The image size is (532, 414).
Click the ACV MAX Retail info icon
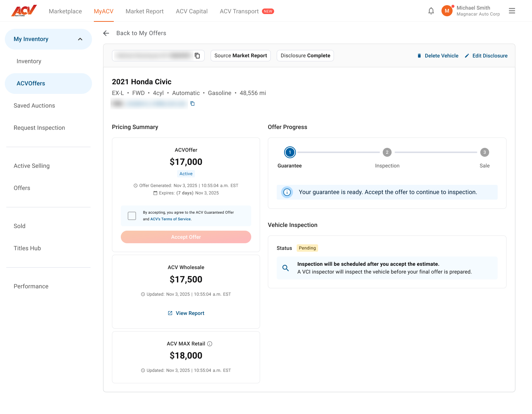(210, 344)
